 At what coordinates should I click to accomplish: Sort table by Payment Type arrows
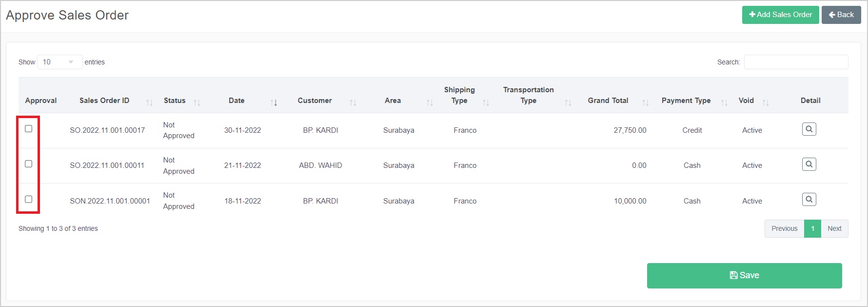tap(724, 102)
